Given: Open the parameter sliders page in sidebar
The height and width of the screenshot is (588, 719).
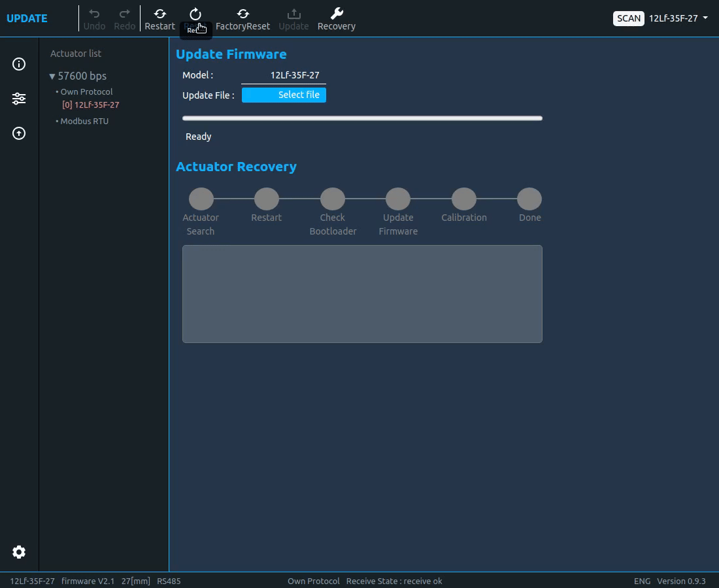Looking at the screenshot, I should [x=19, y=99].
